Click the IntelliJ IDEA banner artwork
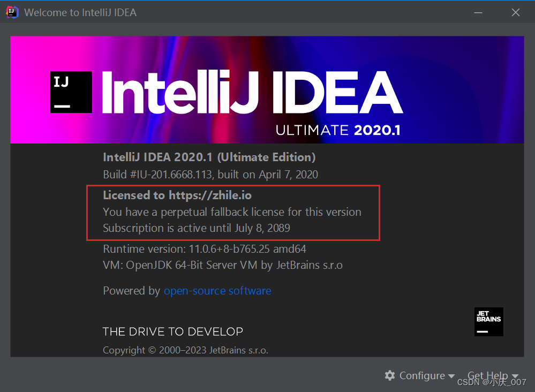The height and width of the screenshot is (392, 535). point(267,89)
